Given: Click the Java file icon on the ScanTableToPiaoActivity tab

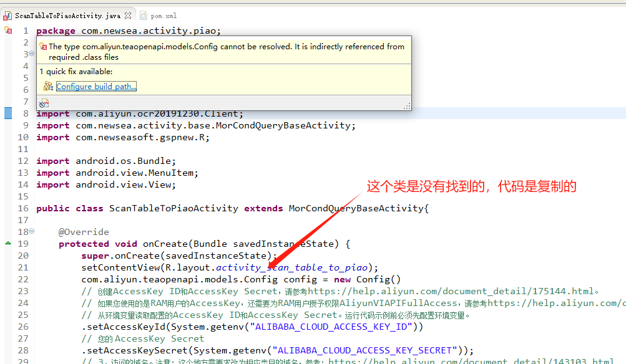Looking at the screenshot, I should (x=7, y=16).
